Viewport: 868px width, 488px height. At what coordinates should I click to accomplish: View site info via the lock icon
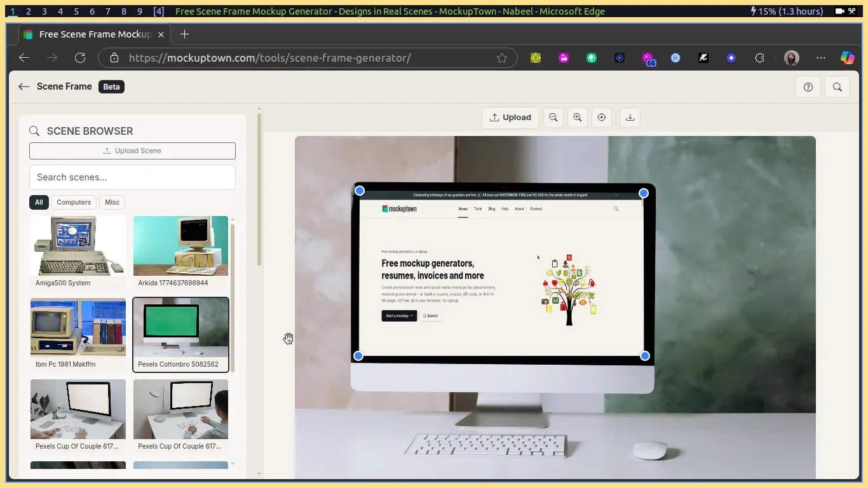[x=114, y=58]
